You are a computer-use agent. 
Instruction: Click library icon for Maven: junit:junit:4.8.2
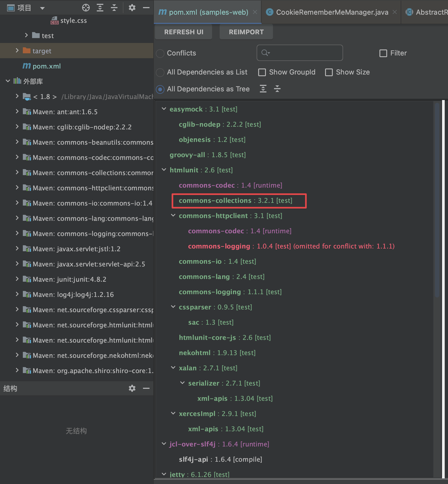coord(27,279)
